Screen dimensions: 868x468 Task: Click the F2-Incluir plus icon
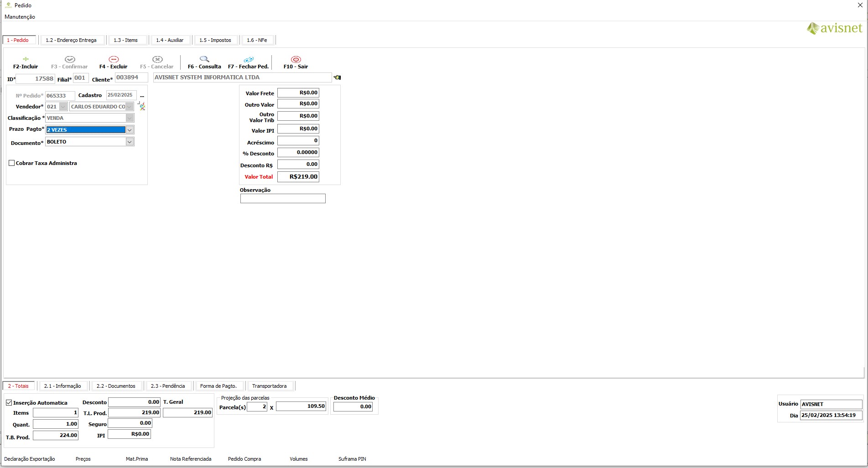coord(26,59)
